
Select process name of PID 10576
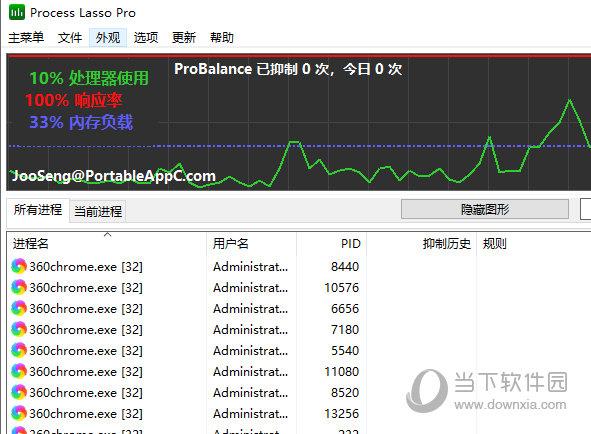tap(86, 288)
